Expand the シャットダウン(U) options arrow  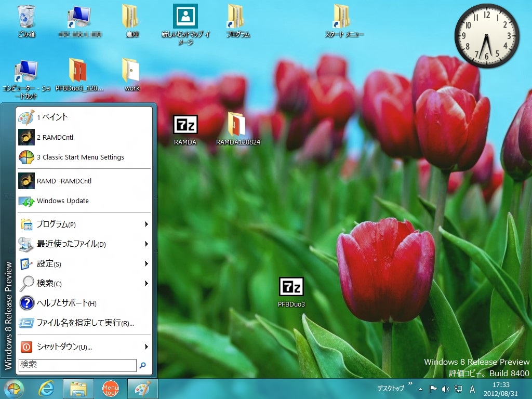tap(146, 347)
